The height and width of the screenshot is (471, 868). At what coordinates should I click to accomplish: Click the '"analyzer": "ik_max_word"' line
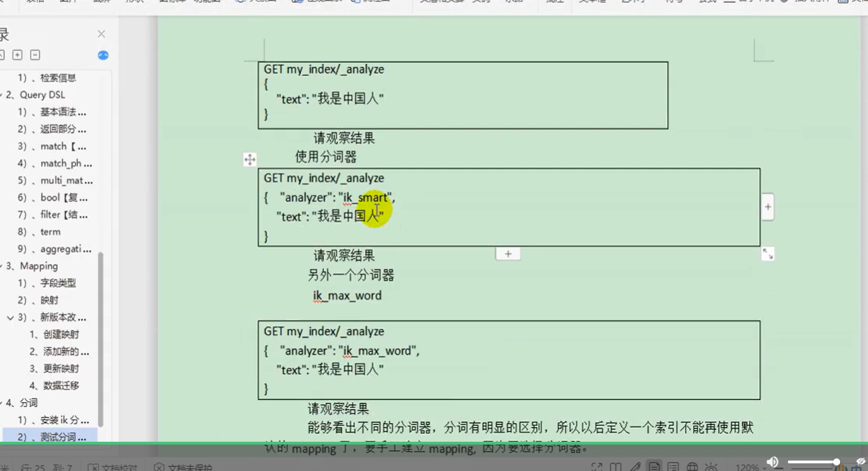(x=350, y=351)
